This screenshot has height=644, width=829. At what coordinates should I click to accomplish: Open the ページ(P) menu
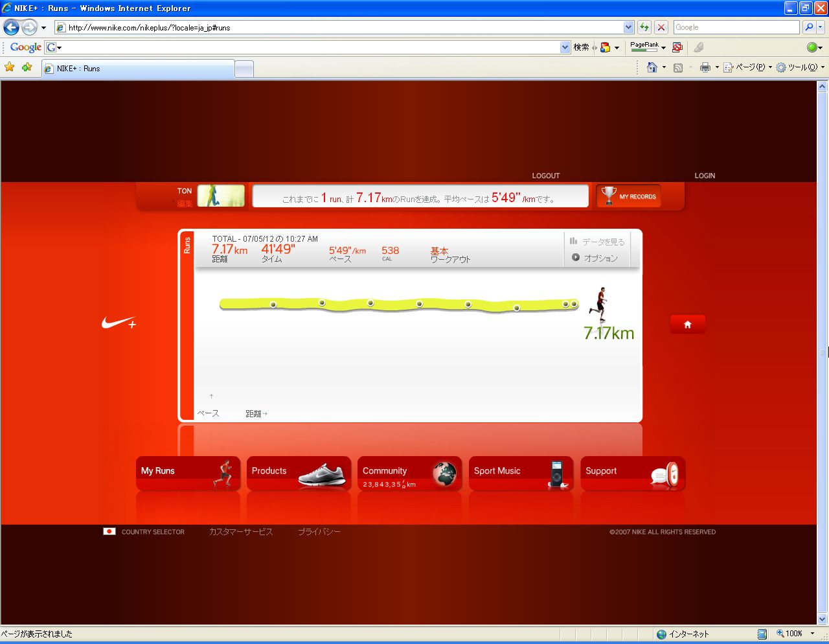click(x=747, y=67)
